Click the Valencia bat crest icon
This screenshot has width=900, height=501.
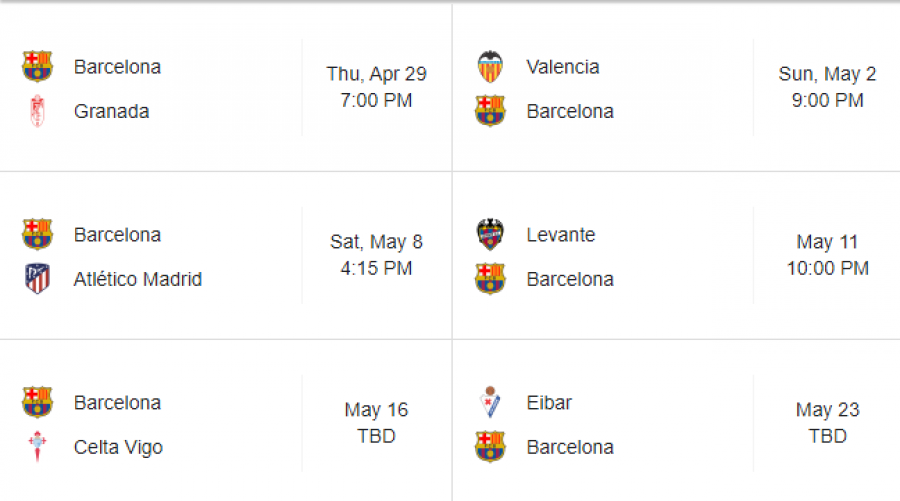point(490,67)
